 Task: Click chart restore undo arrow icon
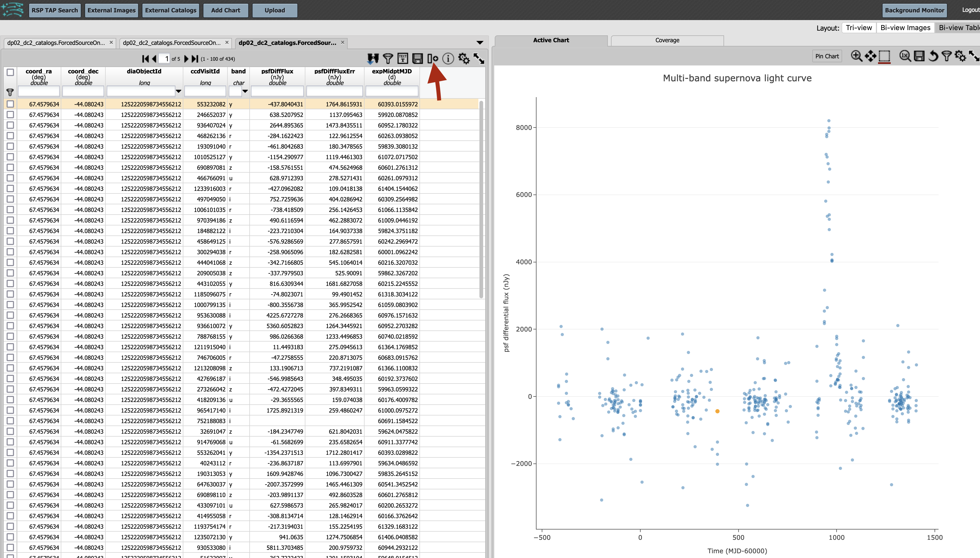pos(933,56)
